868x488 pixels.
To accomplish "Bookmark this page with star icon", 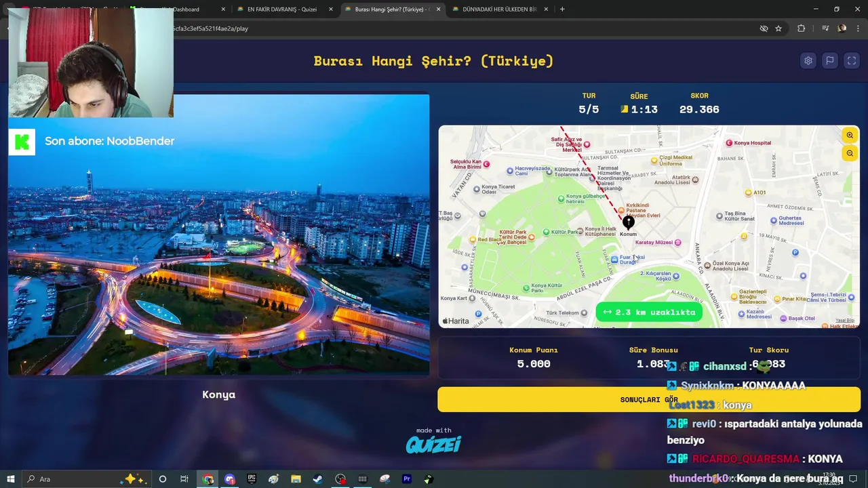I will 778,28.
